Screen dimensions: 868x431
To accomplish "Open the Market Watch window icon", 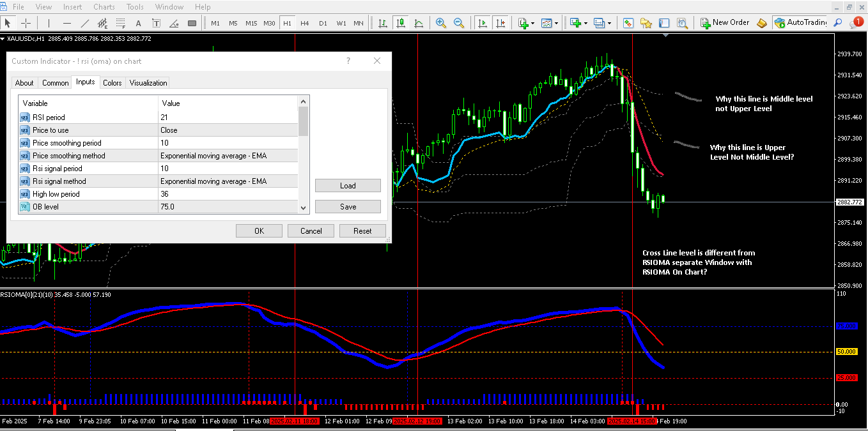I will pos(628,23).
